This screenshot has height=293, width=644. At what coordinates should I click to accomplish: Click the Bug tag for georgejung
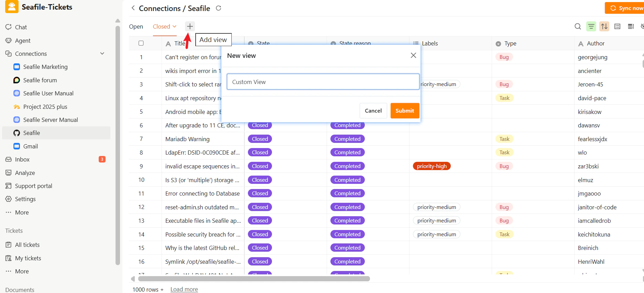point(504,57)
